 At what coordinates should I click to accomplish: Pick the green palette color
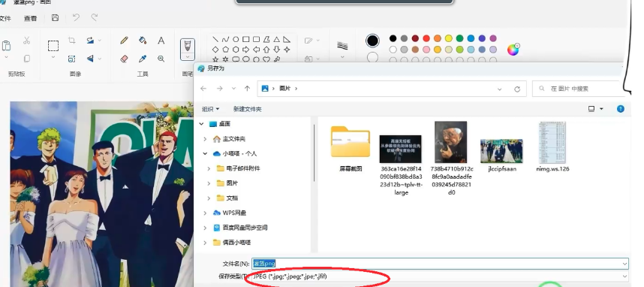[x=459, y=38]
